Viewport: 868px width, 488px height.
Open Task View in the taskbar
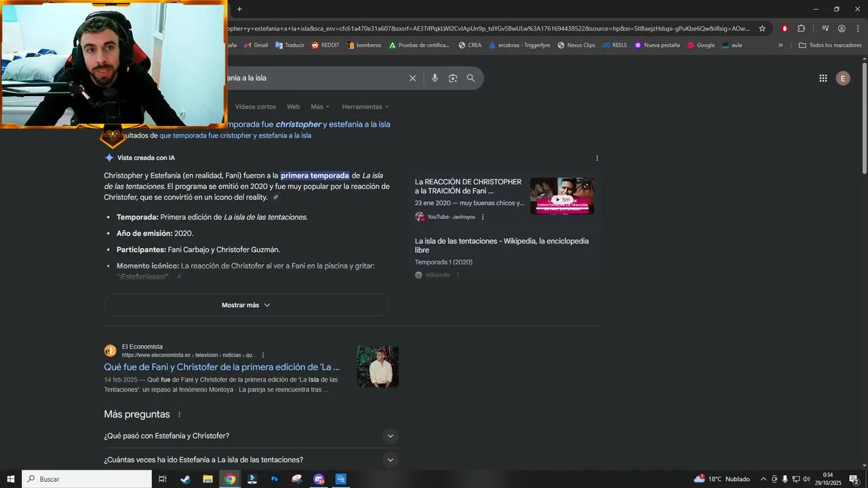163,479
